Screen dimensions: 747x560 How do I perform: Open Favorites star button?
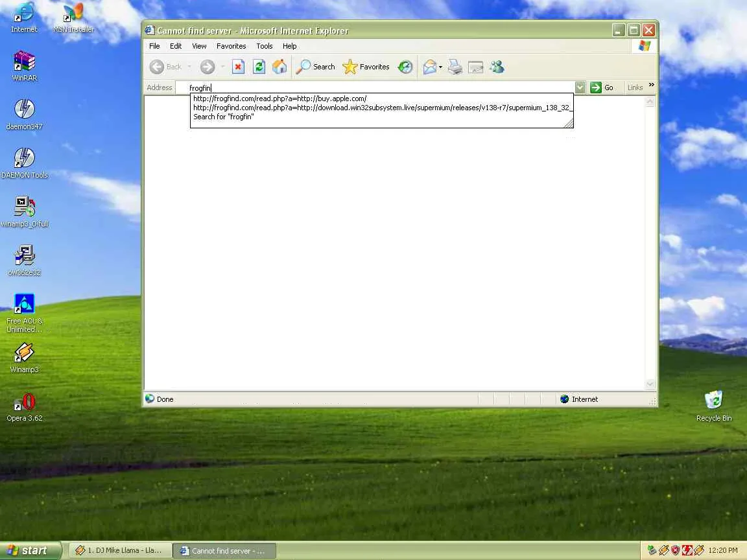click(366, 67)
